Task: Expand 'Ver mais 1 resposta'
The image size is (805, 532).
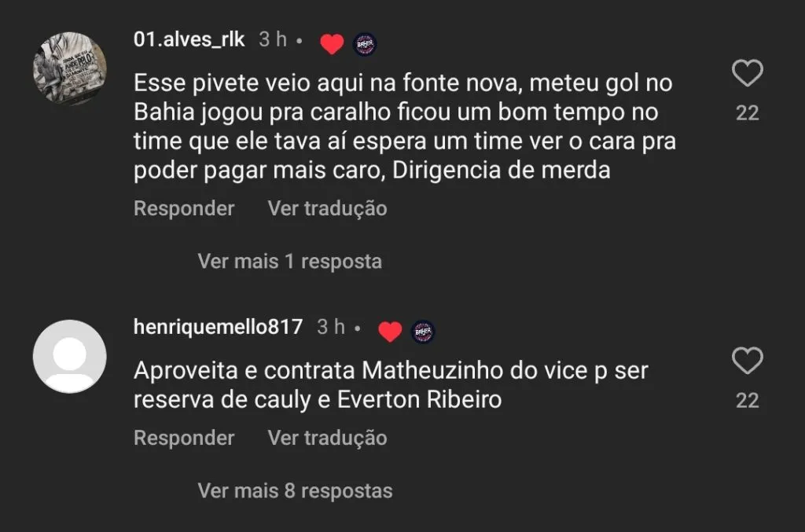Action: pyautogui.click(x=289, y=261)
